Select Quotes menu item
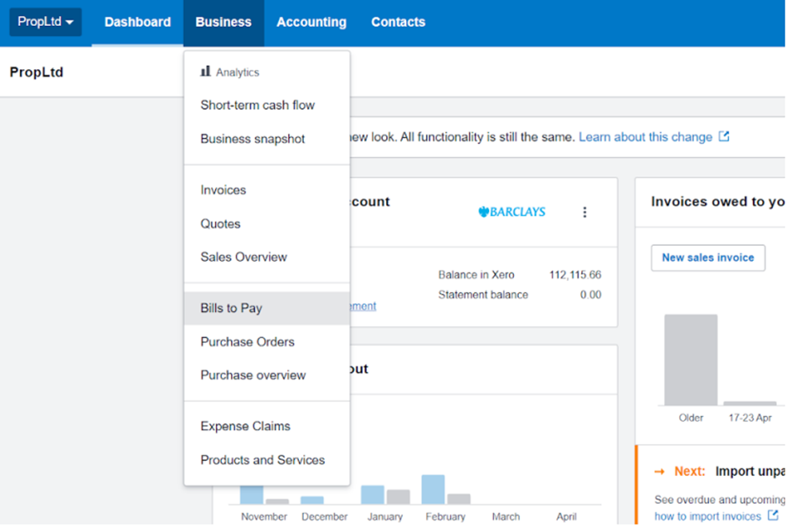Viewport: 787px width, 532px height. click(x=220, y=223)
